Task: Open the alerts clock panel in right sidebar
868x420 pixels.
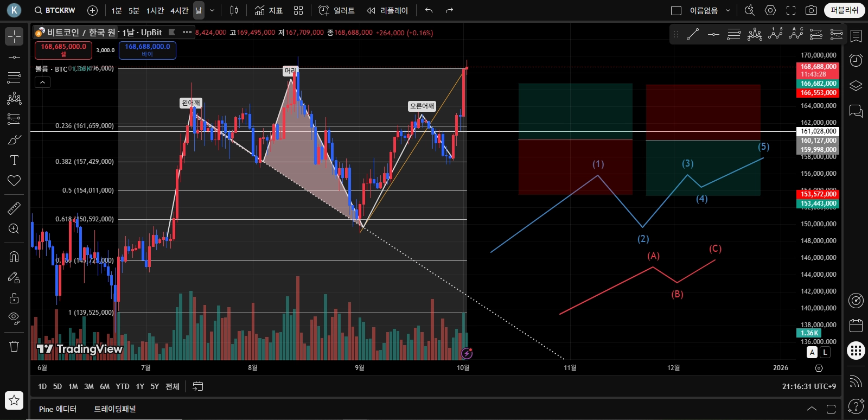Action: [856, 60]
